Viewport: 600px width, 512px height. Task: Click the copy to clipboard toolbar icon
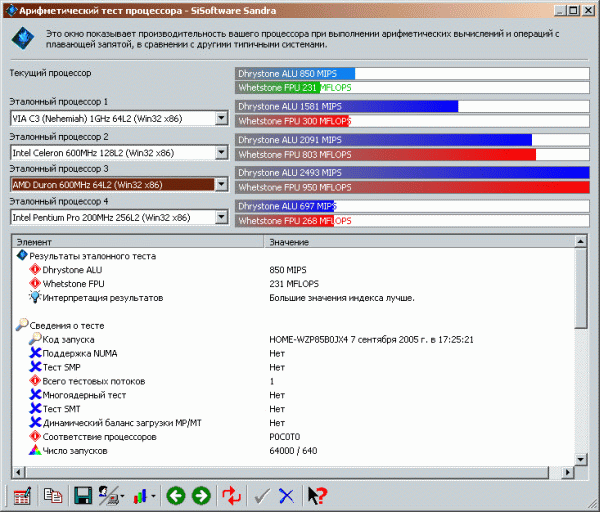[x=53, y=496]
